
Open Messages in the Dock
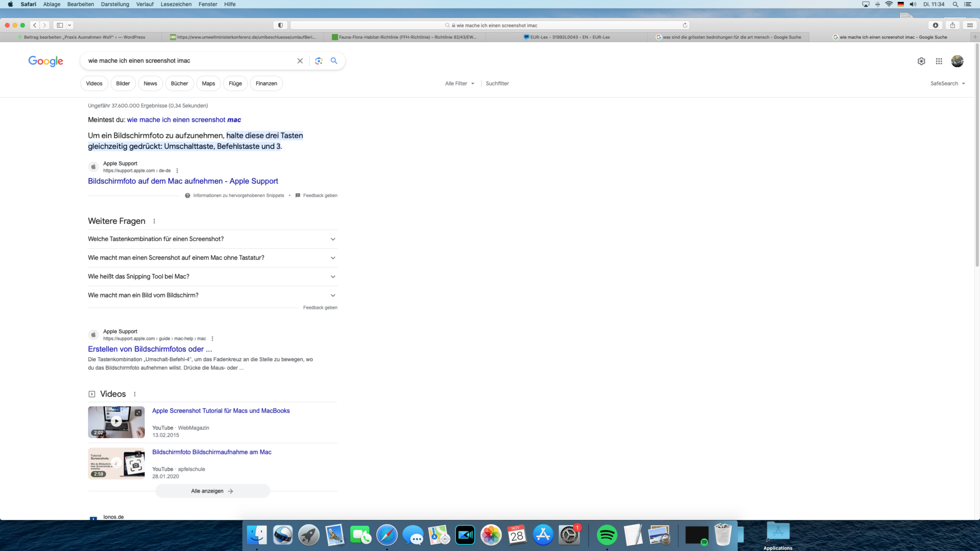click(x=412, y=535)
